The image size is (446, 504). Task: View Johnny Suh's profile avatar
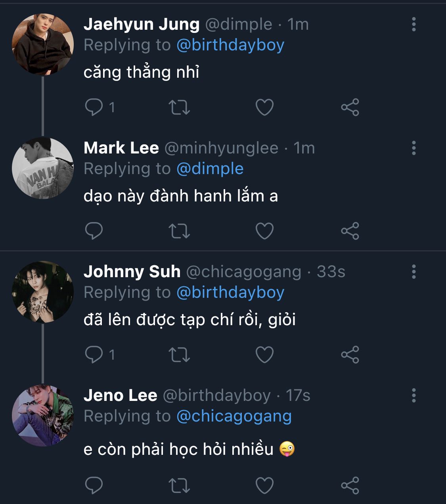[43, 292]
